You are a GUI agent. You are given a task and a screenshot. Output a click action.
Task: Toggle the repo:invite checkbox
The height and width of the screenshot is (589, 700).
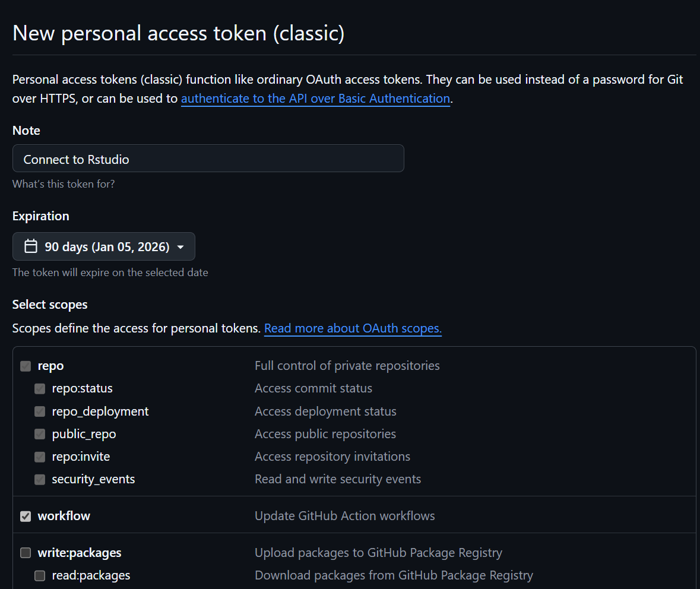point(40,457)
